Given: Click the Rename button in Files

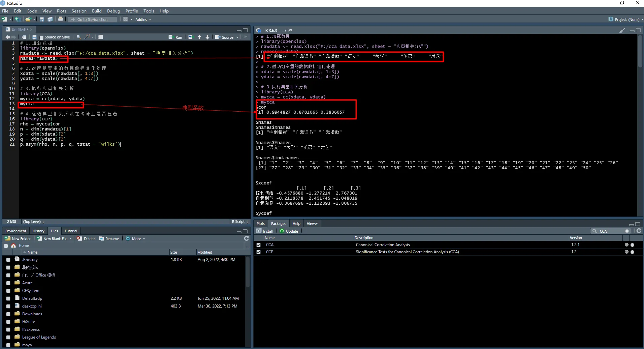Looking at the screenshot, I should pos(109,238).
